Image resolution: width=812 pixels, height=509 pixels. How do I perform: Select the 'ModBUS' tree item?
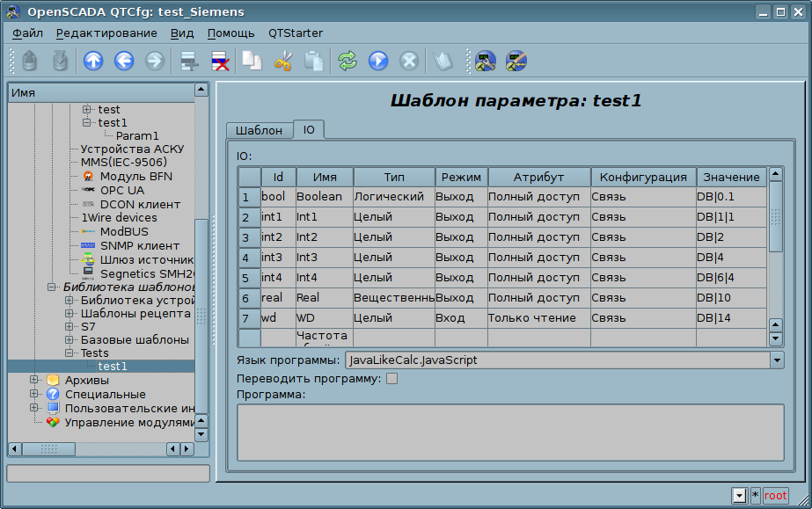point(124,232)
